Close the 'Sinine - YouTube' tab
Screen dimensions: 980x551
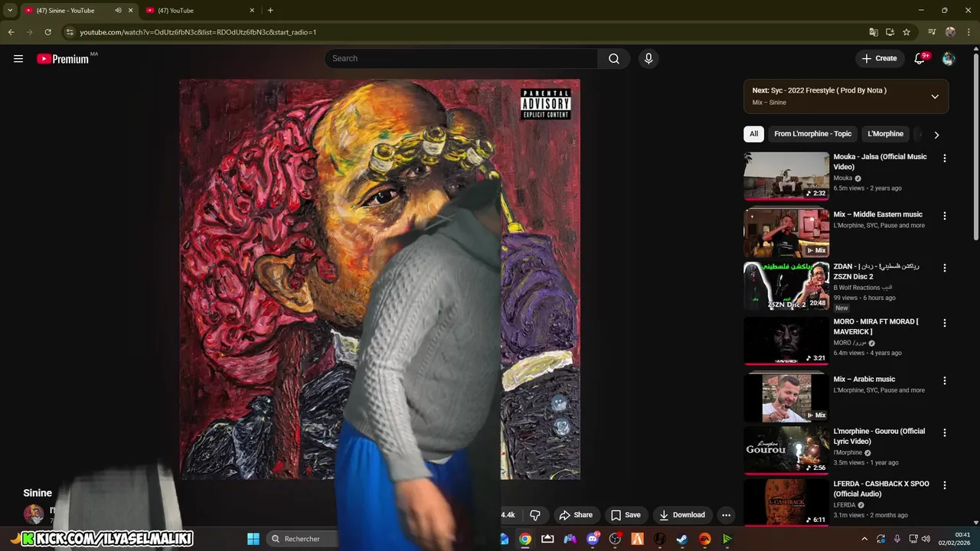130,11
